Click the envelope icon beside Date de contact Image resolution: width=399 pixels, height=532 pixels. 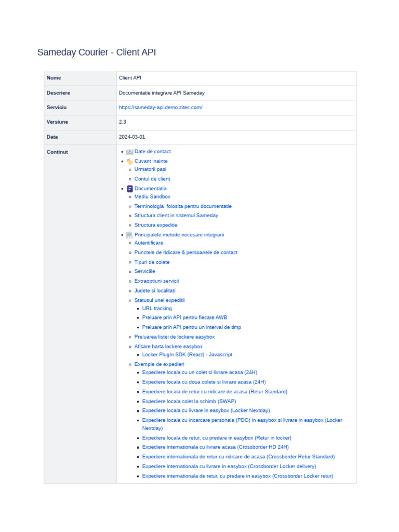click(x=129, y=152)
